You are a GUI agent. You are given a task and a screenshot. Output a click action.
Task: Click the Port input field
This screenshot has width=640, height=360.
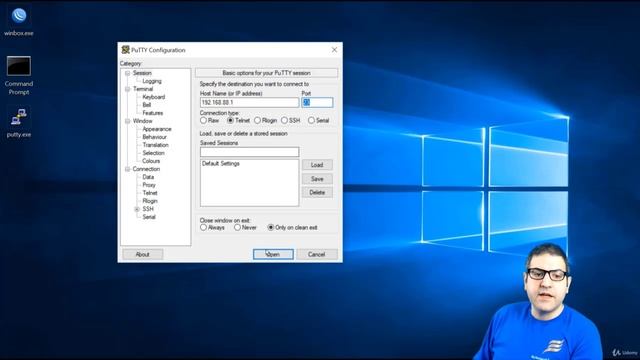pos(317,102)
